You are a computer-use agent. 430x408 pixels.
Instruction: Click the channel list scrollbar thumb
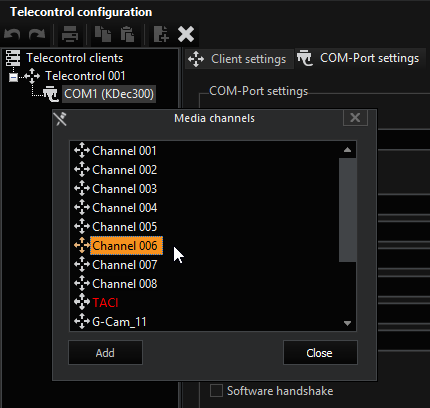tap(347, 210)
